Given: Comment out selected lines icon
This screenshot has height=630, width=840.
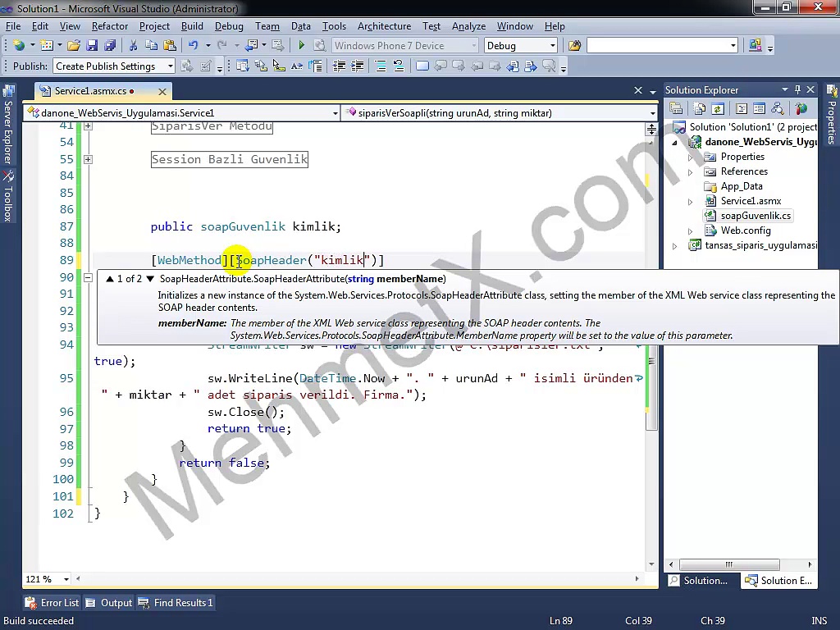Looking at the screenshot, I should click(x=380, y=66).
